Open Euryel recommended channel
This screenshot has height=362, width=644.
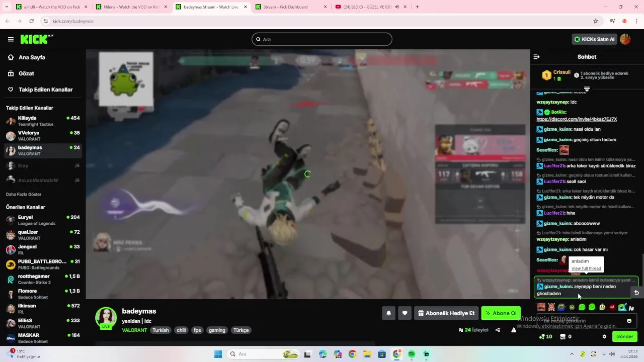(x=43, y=220)
